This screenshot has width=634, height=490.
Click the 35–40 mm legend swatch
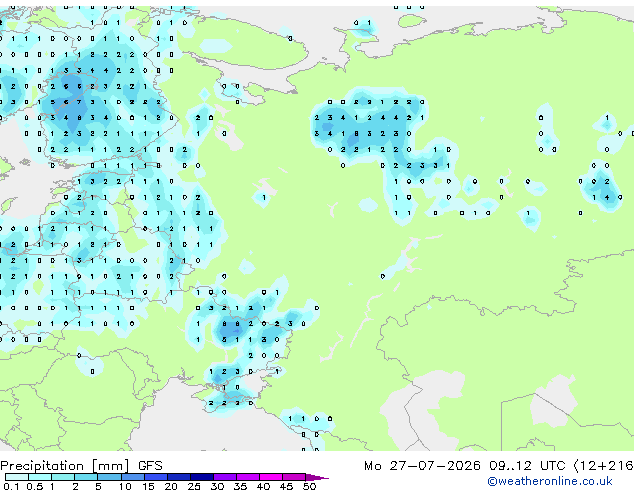(x=247, y=477)
